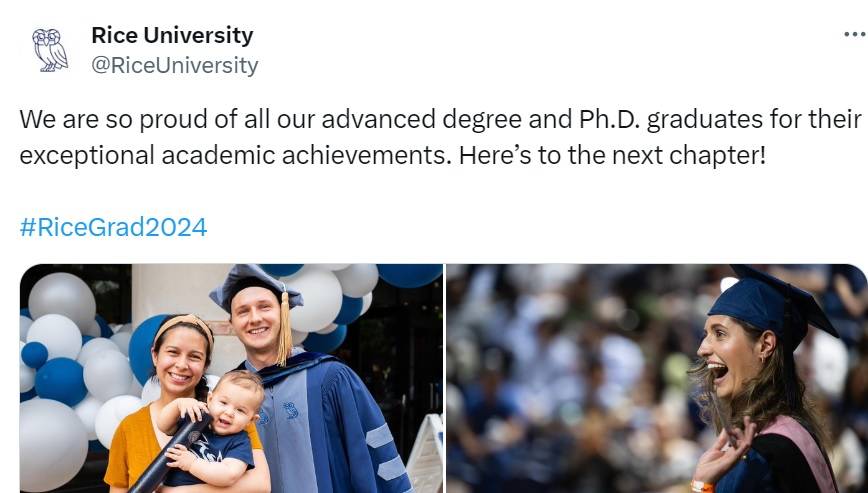This screenshot has height=493, width=868.
Task: Open the tweet's more options ellipsis
Action: click(854, 34)
